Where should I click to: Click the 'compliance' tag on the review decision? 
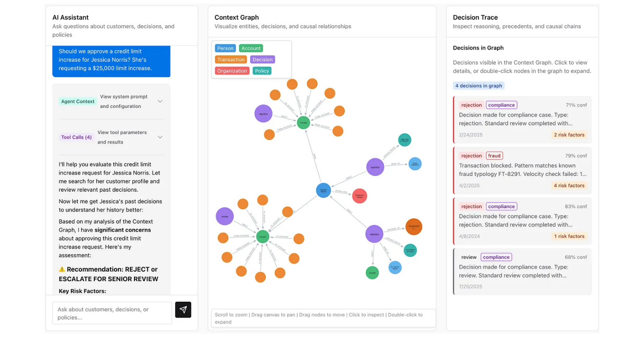coord(496,257)
